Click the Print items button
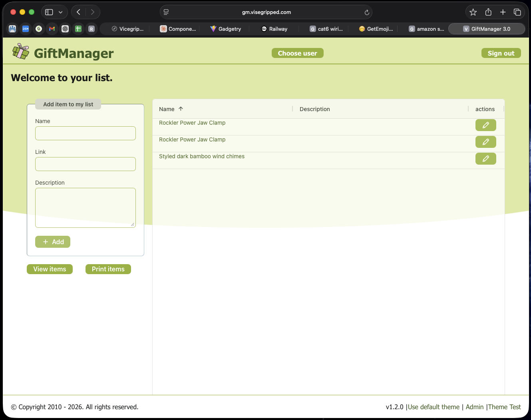The height and width of the screenshot is (420, 531). tap(108, 269)
